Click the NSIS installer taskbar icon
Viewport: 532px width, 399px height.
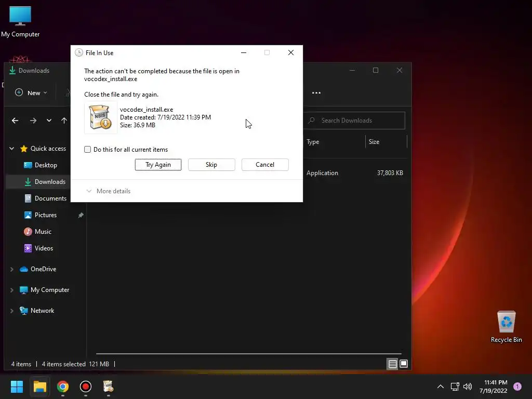tap(108, 387)
